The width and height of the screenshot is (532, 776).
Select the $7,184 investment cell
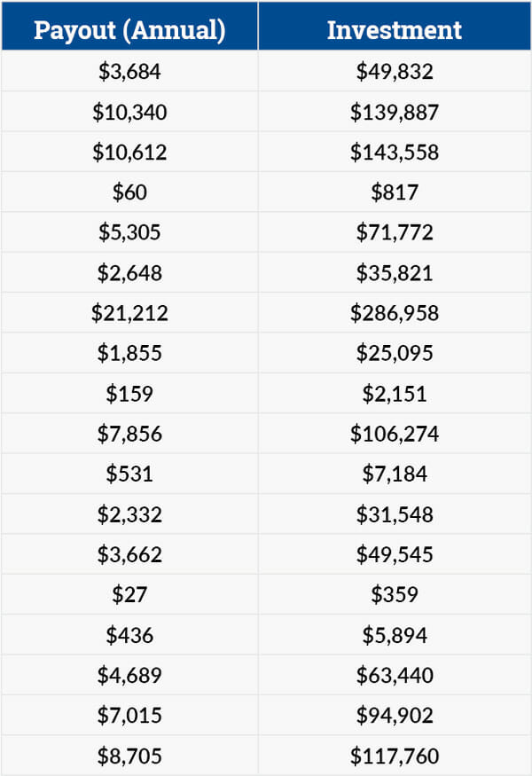tap(395, 474)
